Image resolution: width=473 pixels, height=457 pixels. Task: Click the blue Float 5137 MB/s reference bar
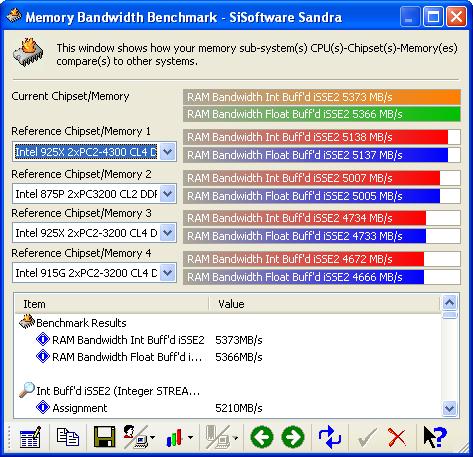[x=322, y=155]
